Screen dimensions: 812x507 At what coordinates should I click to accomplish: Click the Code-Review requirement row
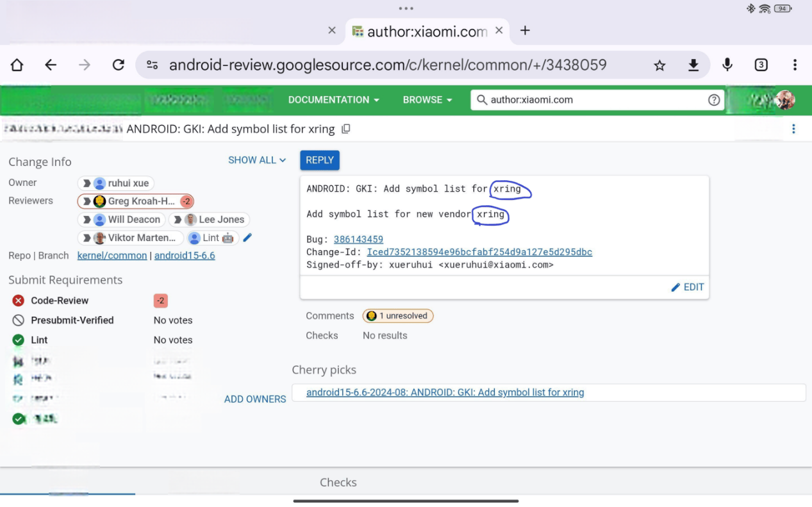103,301
